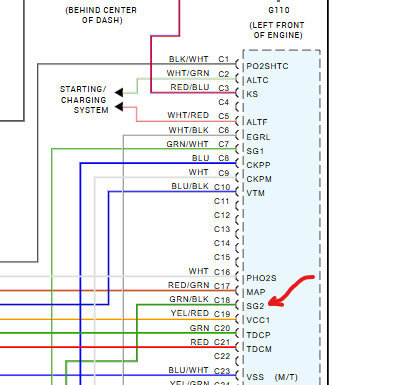The image size is (417, 385).
Task: Select the SG2 signal name
Action: coord(255,306)
